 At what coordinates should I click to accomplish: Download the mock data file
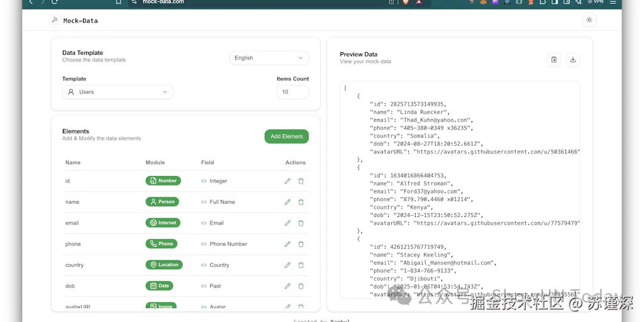tap(573, 60)
